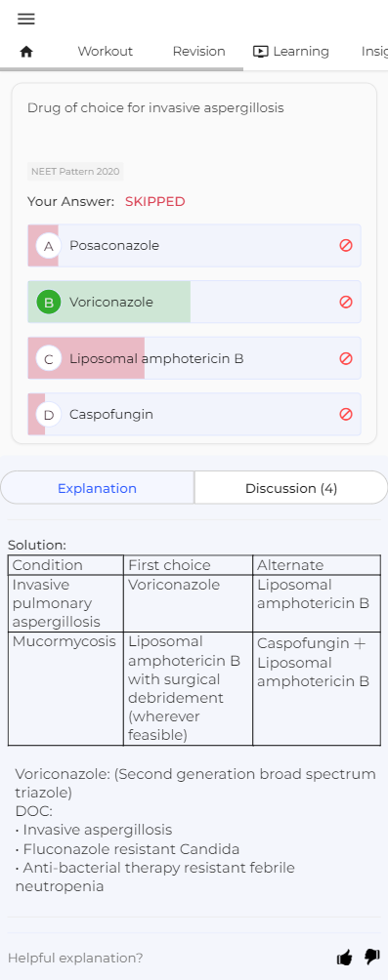Click the block icon beside Voriconazole
The width and height of the screenshot is (388, 980).
click(346, 302)
